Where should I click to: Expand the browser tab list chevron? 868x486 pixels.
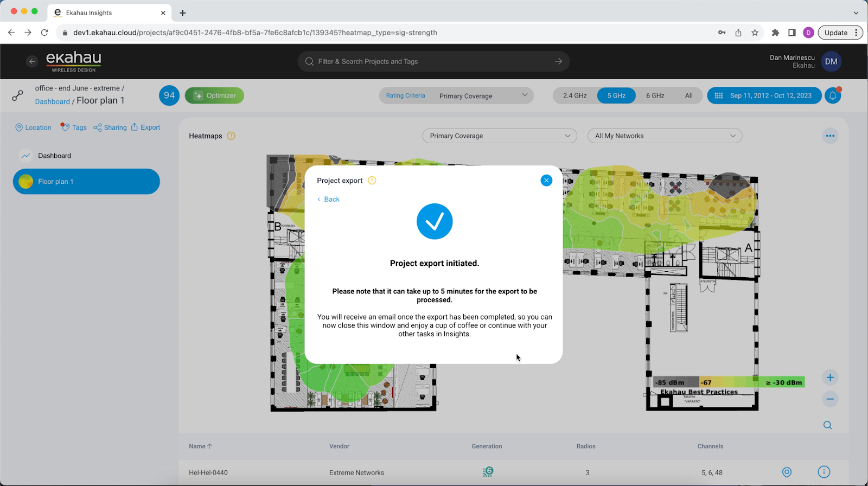tap(856, 12)
